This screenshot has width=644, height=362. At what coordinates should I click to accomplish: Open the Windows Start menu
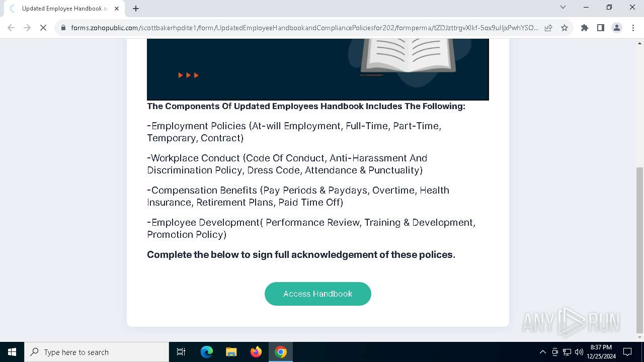[x=12, y=352]
